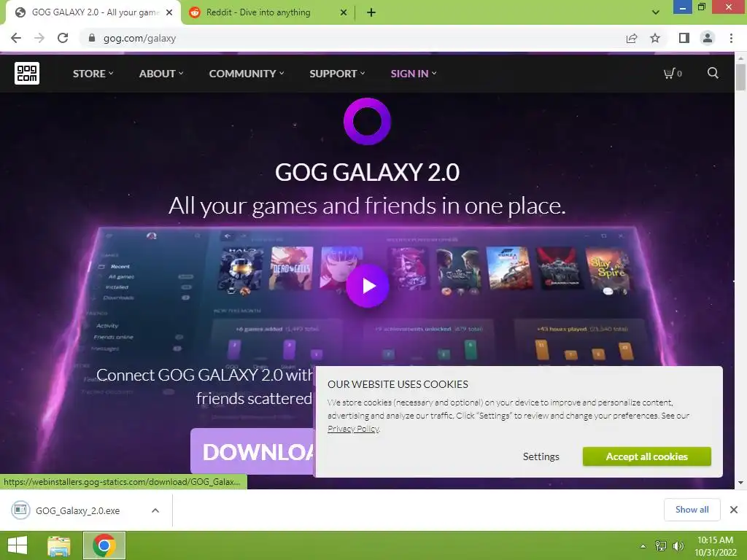Expand the COMMUNITY menu
Image resolution: width=747 pixels, height=560 pixels.
click(x=247, y=74)
